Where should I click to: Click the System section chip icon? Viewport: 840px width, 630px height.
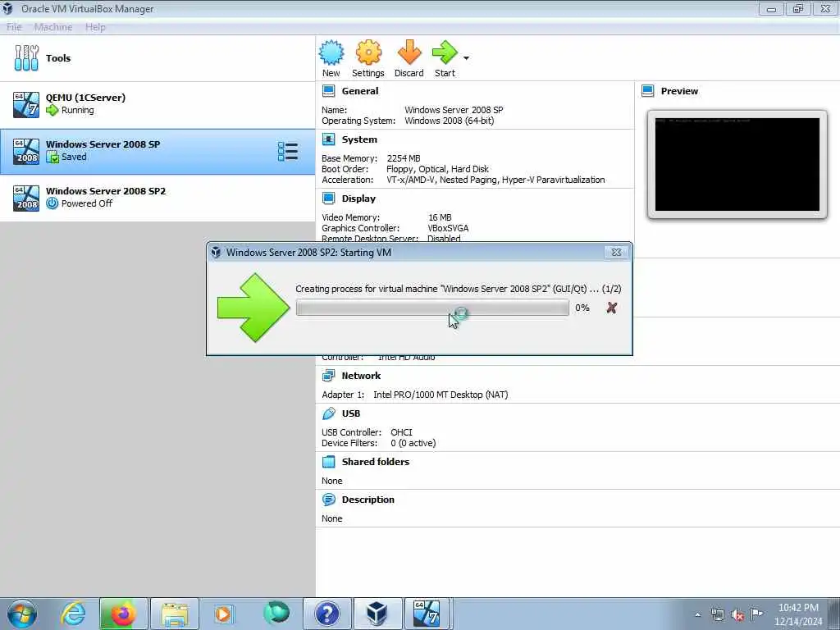(x=328, y=139)
